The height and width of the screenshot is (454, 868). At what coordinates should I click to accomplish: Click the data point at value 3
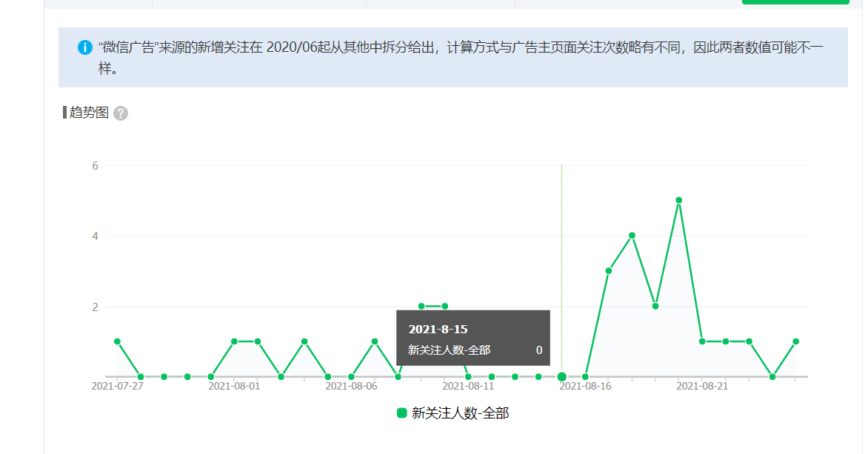pyautogui.click(x=609, y=271)
